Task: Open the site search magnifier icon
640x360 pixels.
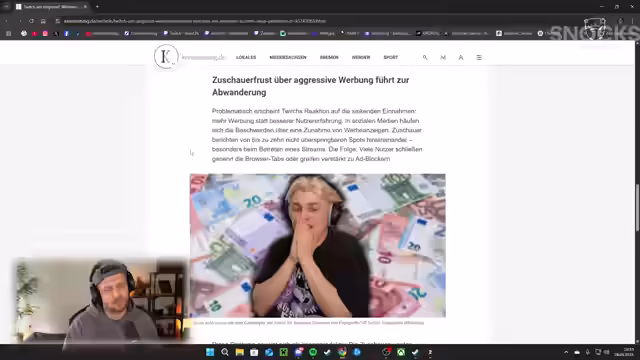Action: coord(425,58)
